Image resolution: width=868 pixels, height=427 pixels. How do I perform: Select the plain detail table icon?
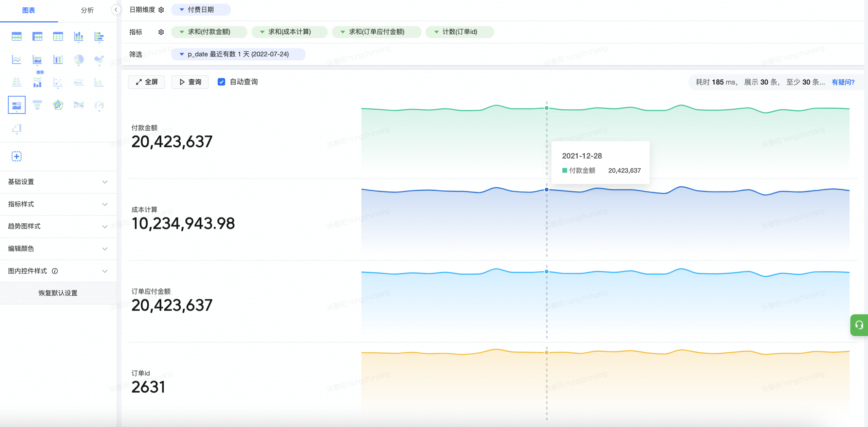pyautogui.click(x=58, y=36)
